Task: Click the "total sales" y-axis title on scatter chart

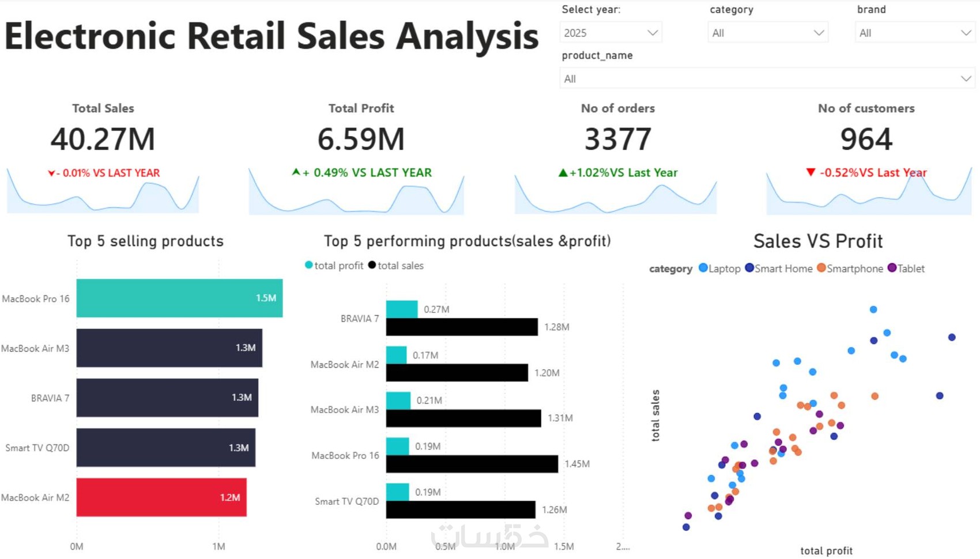Action: click(655, 416)
